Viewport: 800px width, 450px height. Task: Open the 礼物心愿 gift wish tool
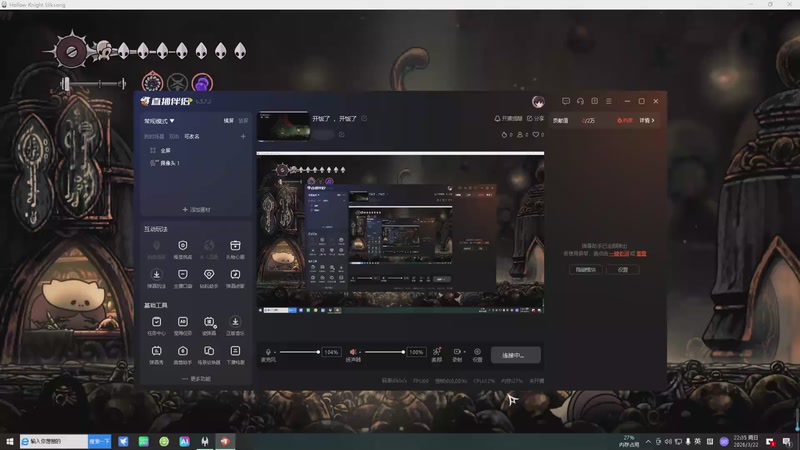(x=235, y=249)
